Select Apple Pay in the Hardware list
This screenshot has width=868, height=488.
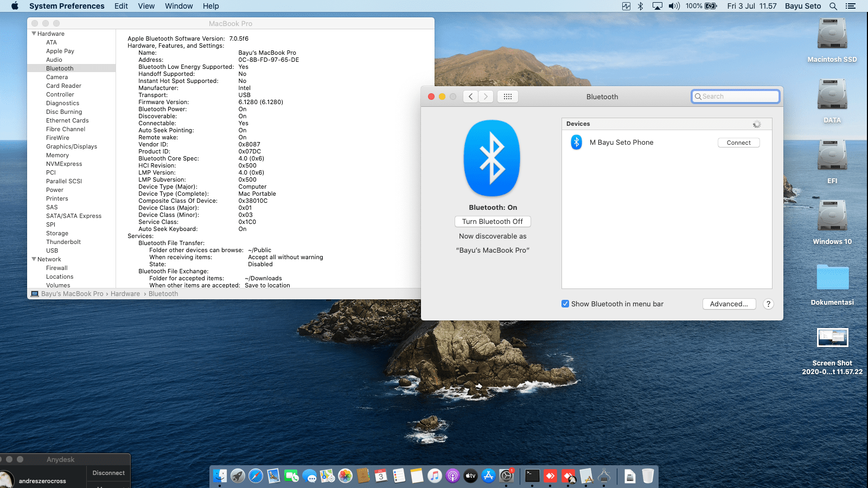pos(60,51)
